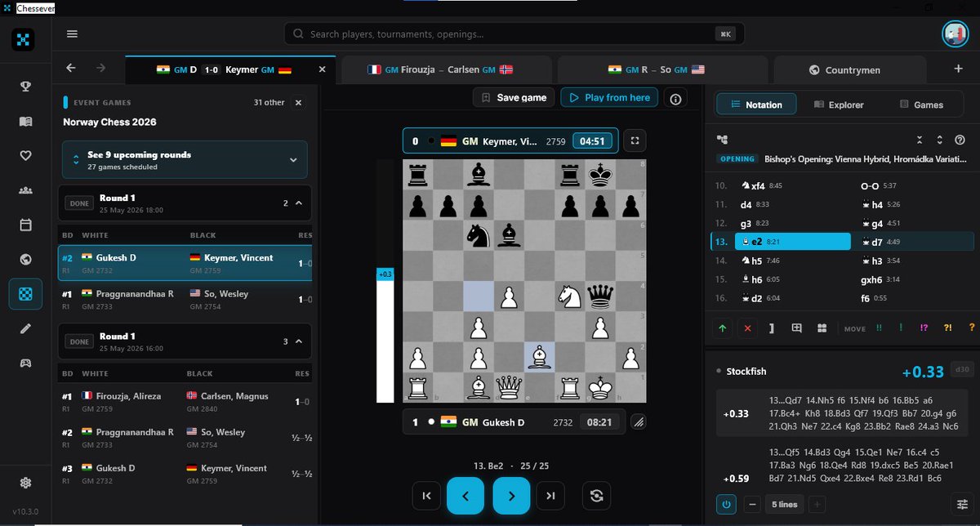Screen dimensions: 980x526
Task: Open the heart favorites sidebar icon
Action: (x=25, y=155)
